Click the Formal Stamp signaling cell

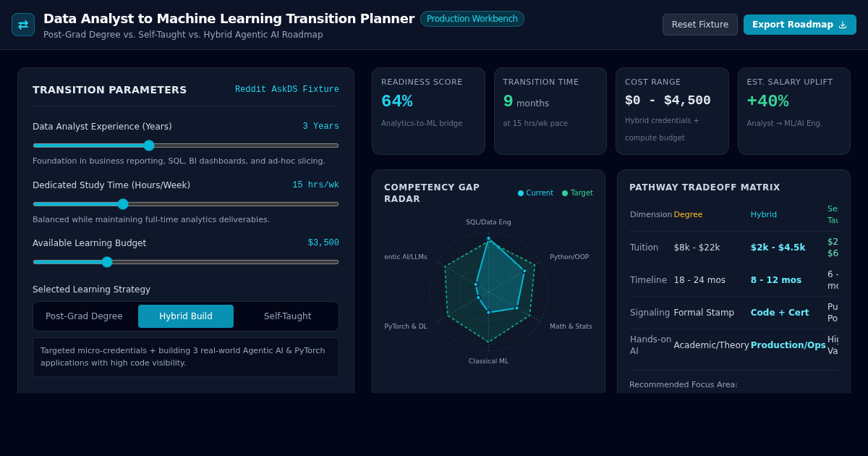pos(704,313)
